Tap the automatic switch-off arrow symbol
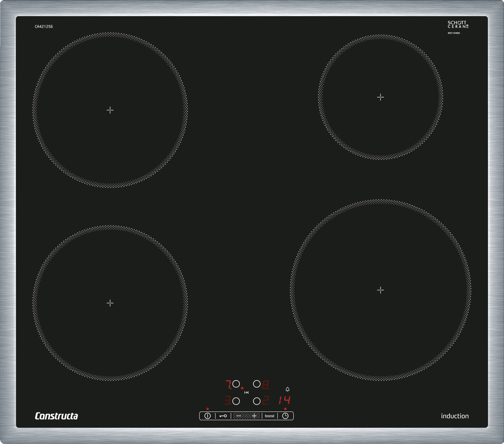This screenshot has width=504, height=444. 246,392
